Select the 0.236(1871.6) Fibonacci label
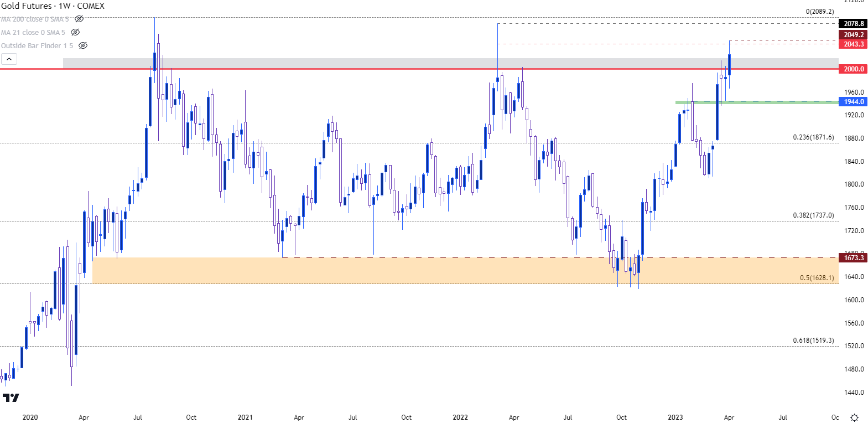 pos(813,137)
